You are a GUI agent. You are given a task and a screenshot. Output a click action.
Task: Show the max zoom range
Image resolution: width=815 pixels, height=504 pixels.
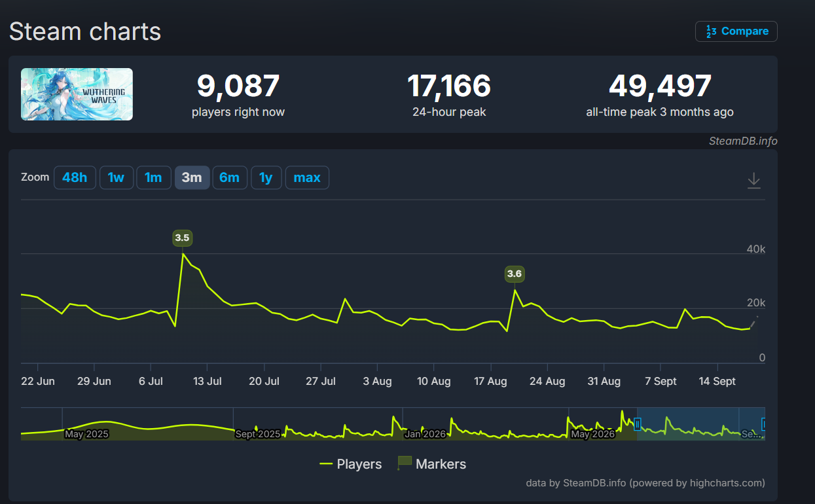coord(307,177)
